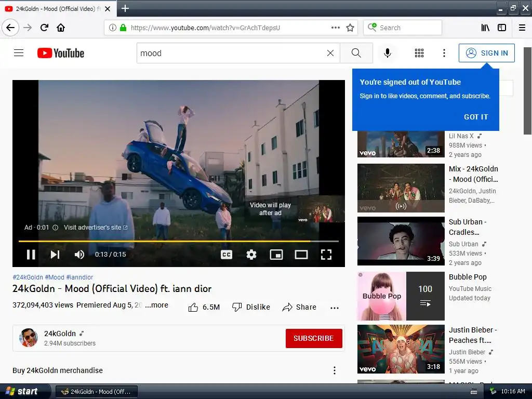Image resolution: width=532 pixels, height=399 pixels.
Task: Click the Firefox search box
Action: [403, 28]
